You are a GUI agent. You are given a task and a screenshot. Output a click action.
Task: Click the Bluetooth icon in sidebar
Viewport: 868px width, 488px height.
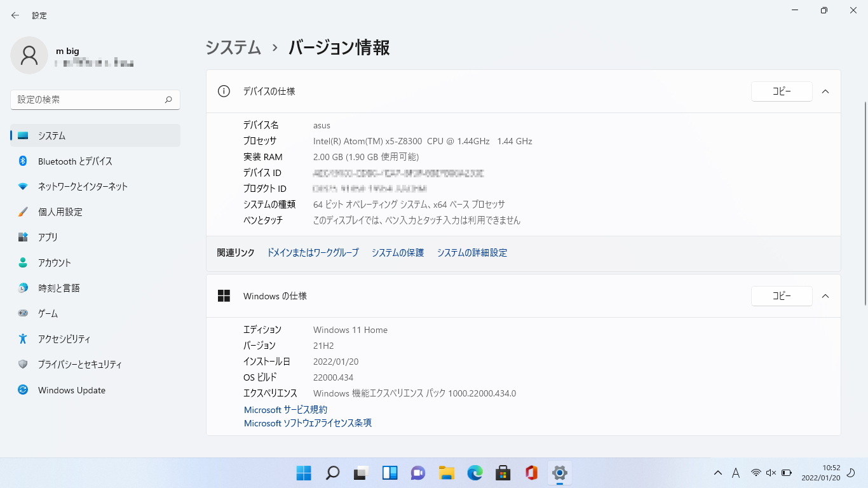tap(23, 161)
